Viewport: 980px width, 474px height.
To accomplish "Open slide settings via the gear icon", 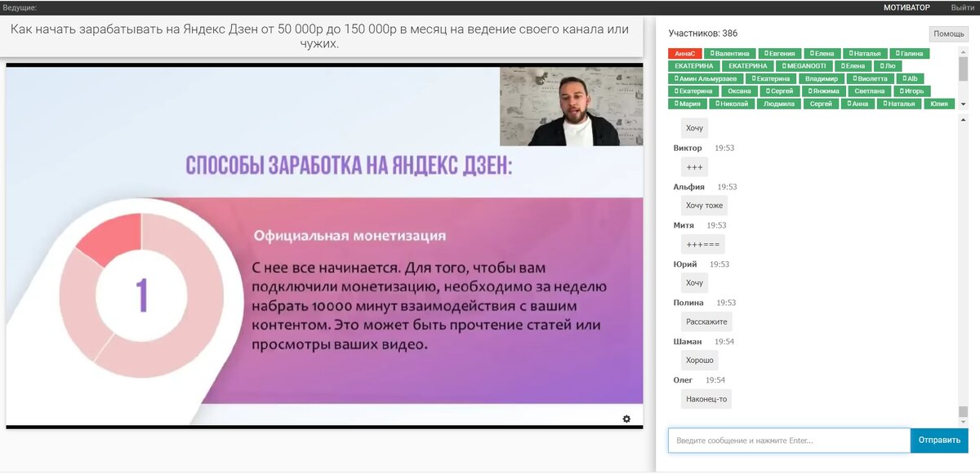I will point(626,419).
